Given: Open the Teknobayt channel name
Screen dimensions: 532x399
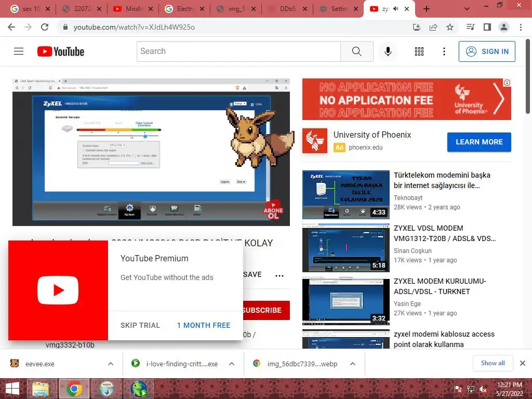Looking at the screenshot, I should [408, 197].
